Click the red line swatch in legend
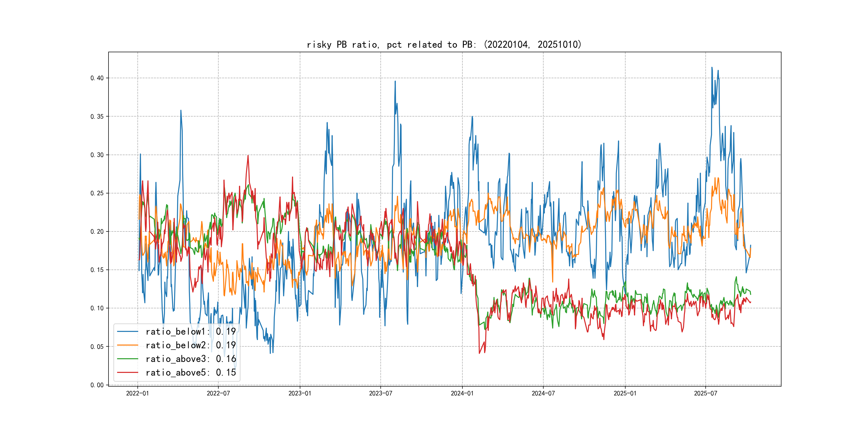Image resolution: width=868 pixels, height=434 pixels. [x=127, y=373]
